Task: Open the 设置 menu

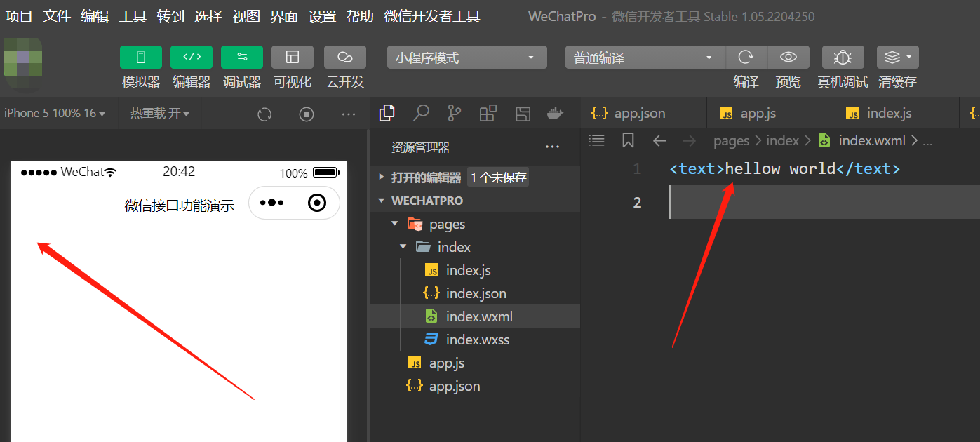Action: click(x=322, y=16)
